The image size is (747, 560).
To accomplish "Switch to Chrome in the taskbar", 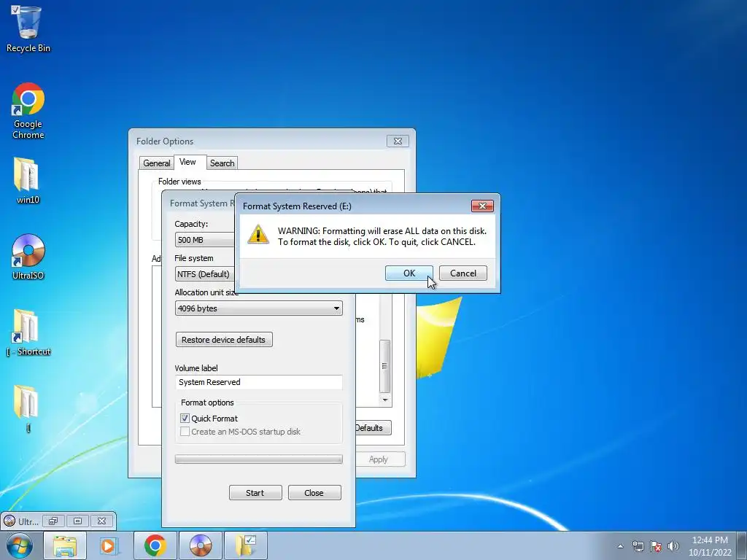I will coord(155,545).
